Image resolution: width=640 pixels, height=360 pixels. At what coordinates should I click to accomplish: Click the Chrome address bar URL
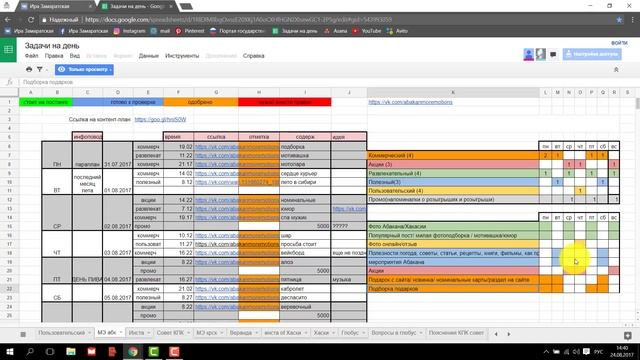[x=238, y=20]
